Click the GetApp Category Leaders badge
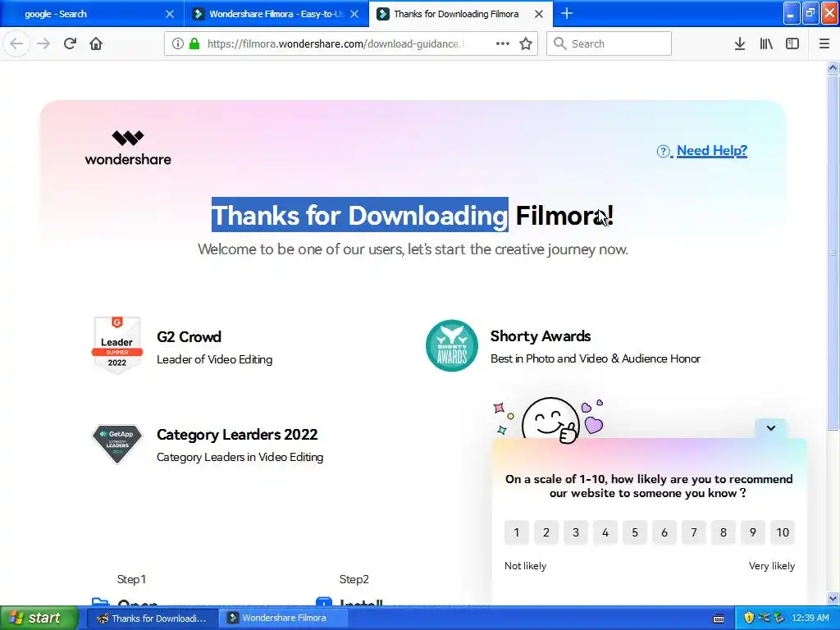The width and height of the screenshot is (840, 630). (117, 444)
